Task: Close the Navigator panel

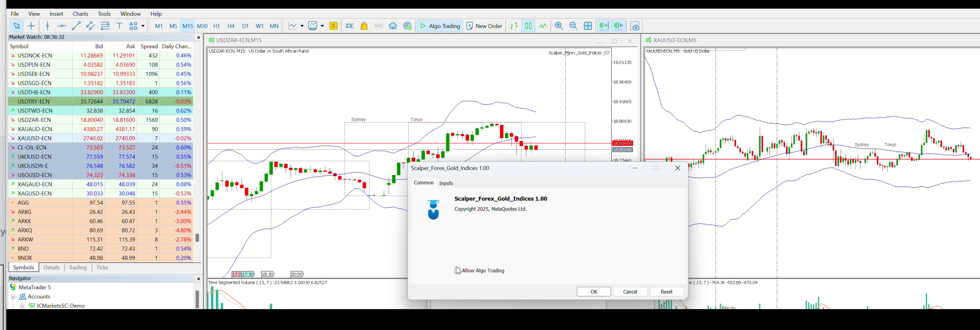Action: point(198,279)
